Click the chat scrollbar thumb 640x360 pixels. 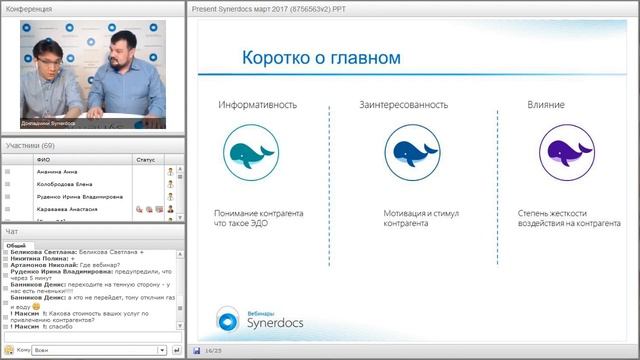point(180,308)
